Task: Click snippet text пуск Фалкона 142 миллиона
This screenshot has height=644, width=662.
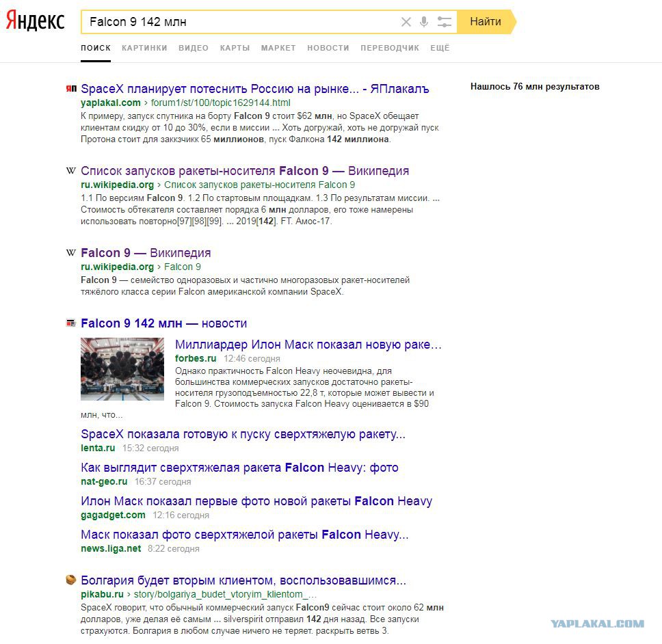Action: (x=330, y=139)
